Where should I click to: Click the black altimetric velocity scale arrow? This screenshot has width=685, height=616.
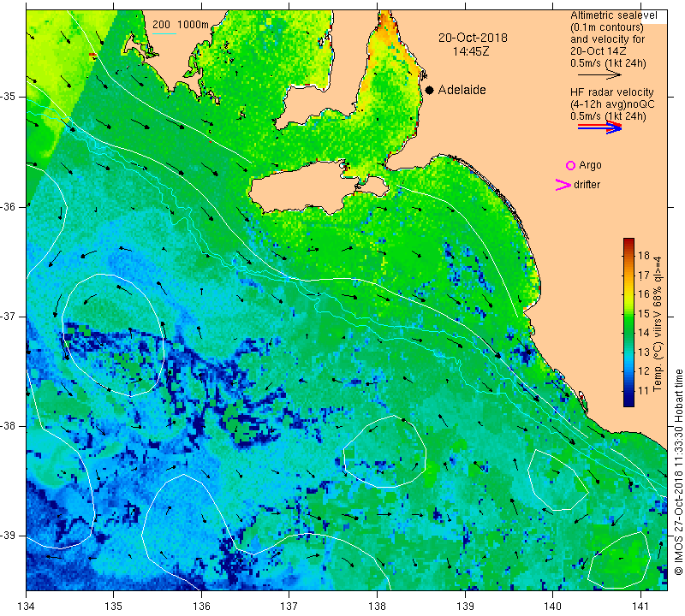[599, 75]
